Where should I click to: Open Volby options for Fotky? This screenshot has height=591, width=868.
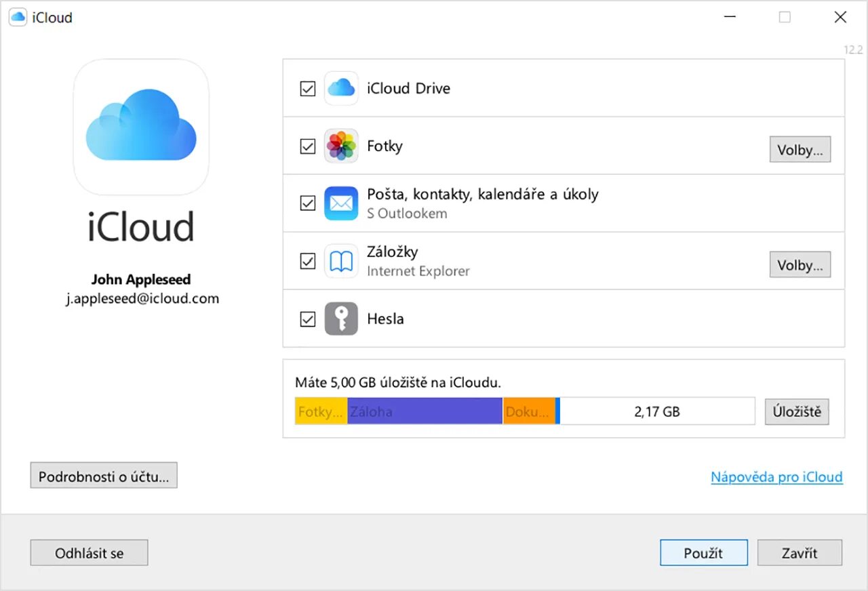click(800, 150)
